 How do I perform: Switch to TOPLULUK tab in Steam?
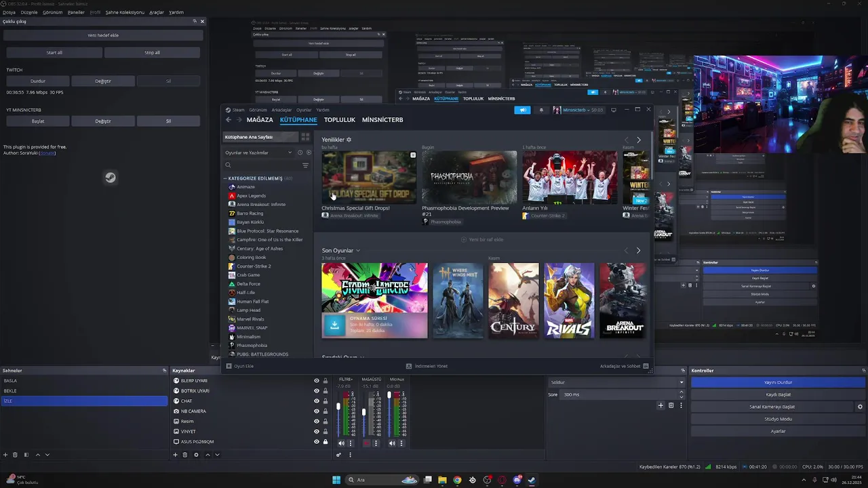(340, 120)
